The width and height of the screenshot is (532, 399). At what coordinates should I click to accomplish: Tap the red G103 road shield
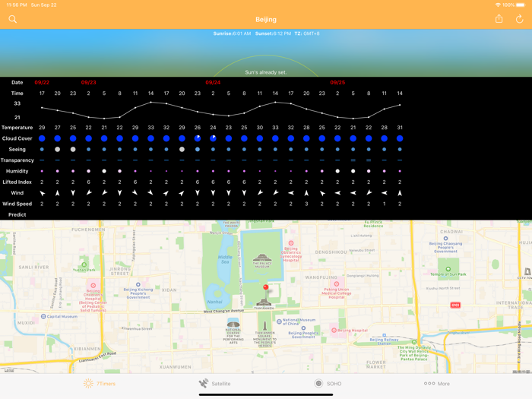(455, 305)
